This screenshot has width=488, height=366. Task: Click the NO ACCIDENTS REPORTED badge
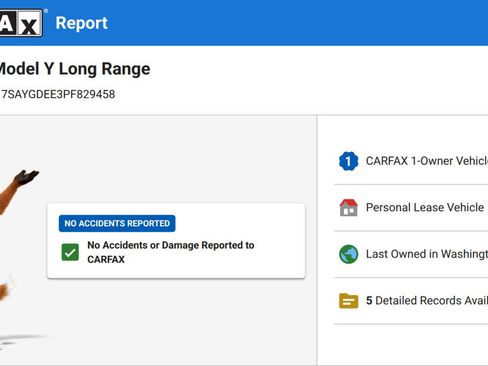tap(117, 223)
